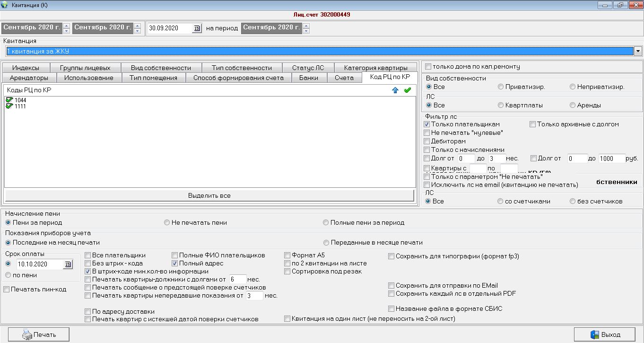The width and height of the screenshot is (644, 343).
Task: Toggle the check icon beside code 1111
Action: (9, 106)
